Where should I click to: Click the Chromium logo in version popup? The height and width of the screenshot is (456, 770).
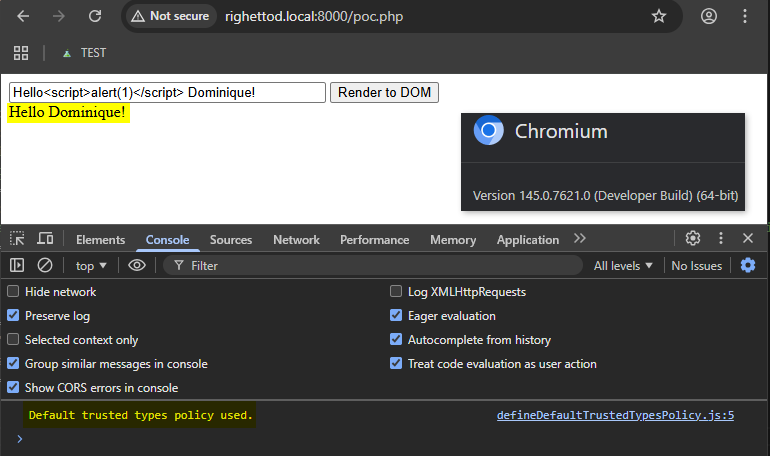point(489,131)
